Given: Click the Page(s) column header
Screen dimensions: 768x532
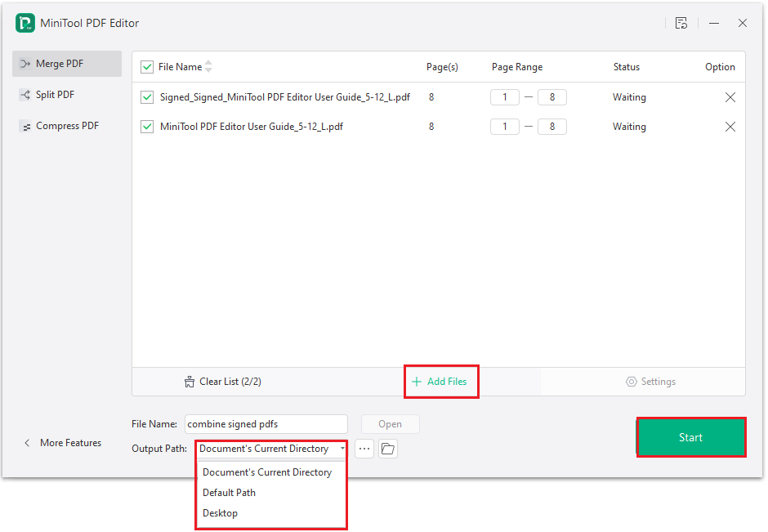Looking at the screenshot, I should 442,67.
